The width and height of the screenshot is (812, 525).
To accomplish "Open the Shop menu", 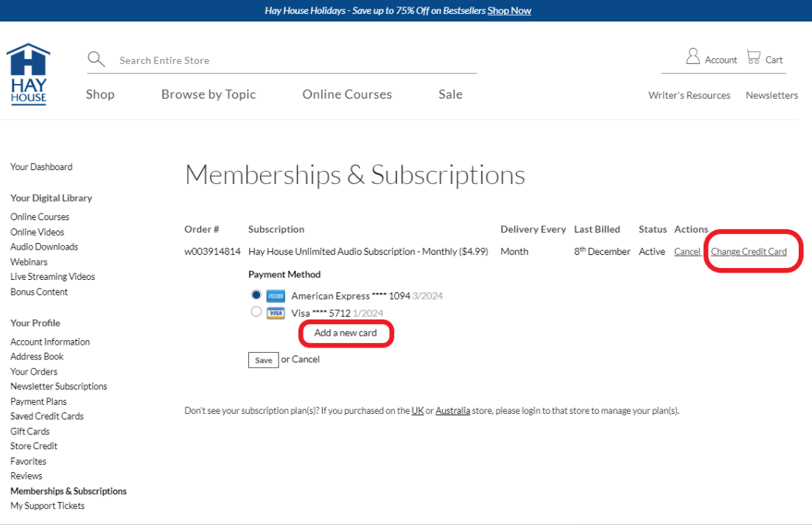I will pos(100,94).
